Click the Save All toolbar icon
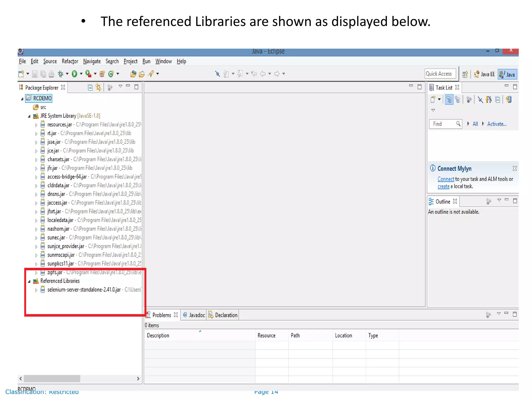This screenshot has height=399, width=532. tap(43, 74)
